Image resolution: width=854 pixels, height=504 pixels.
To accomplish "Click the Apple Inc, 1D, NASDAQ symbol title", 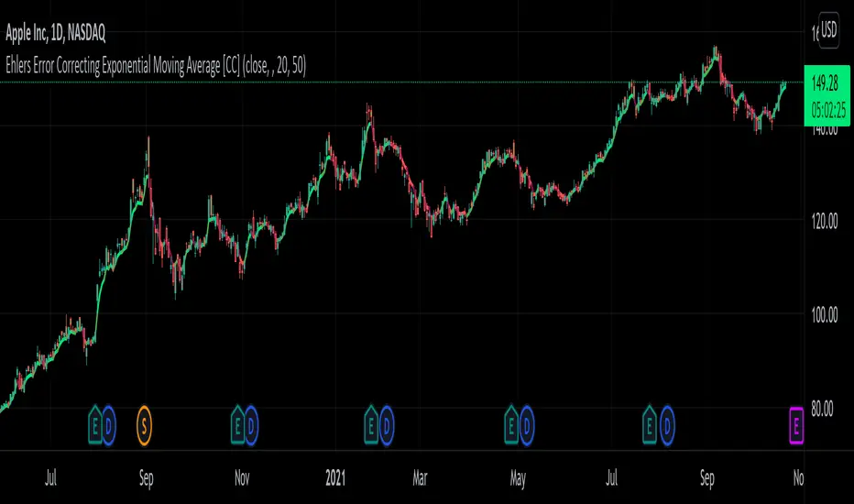I will (x=56, y=33).
